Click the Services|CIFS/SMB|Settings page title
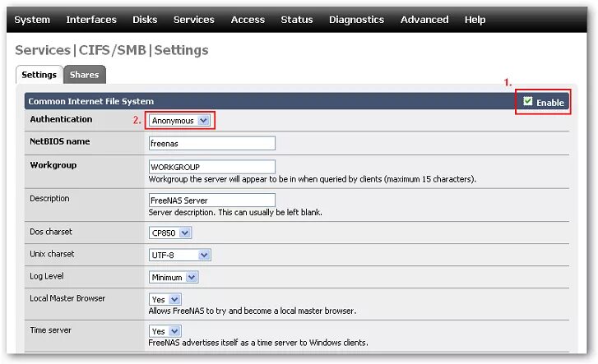This screenshot has height=364, width=598. click(x=112, y=50)
